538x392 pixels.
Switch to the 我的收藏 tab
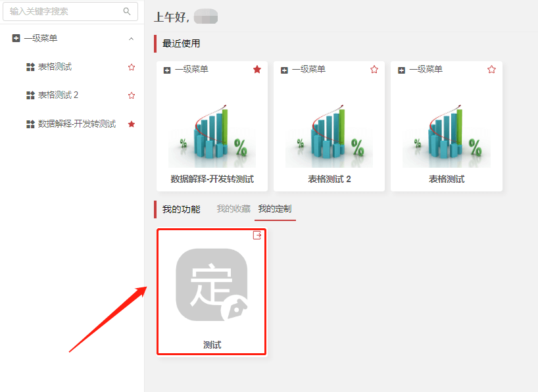233,209
